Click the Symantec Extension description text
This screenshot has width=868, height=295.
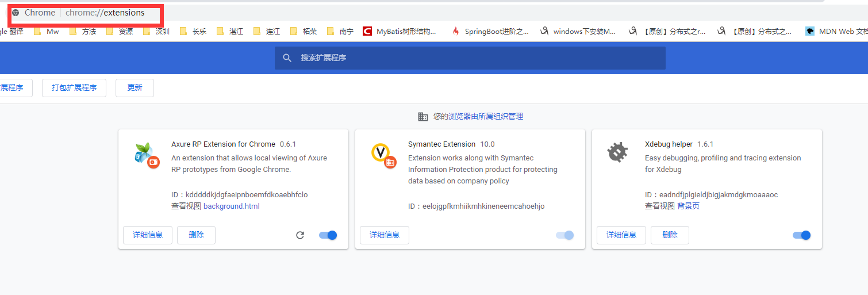click(x=483, y=170)
